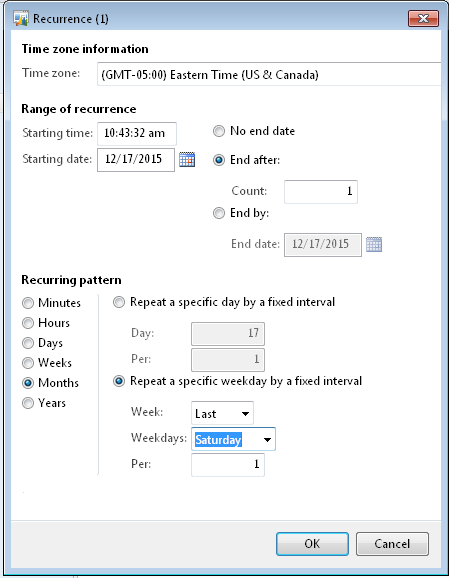Viewport: 449px width, 578px height.
Task: Choose the End after radio button
Action: click(x=219, y=160)
